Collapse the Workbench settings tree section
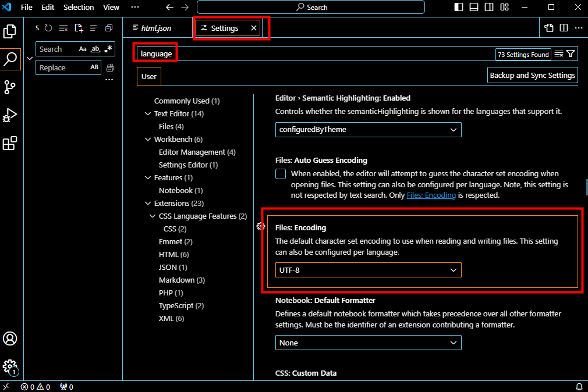The image size is (588, 392). [148, 139]
